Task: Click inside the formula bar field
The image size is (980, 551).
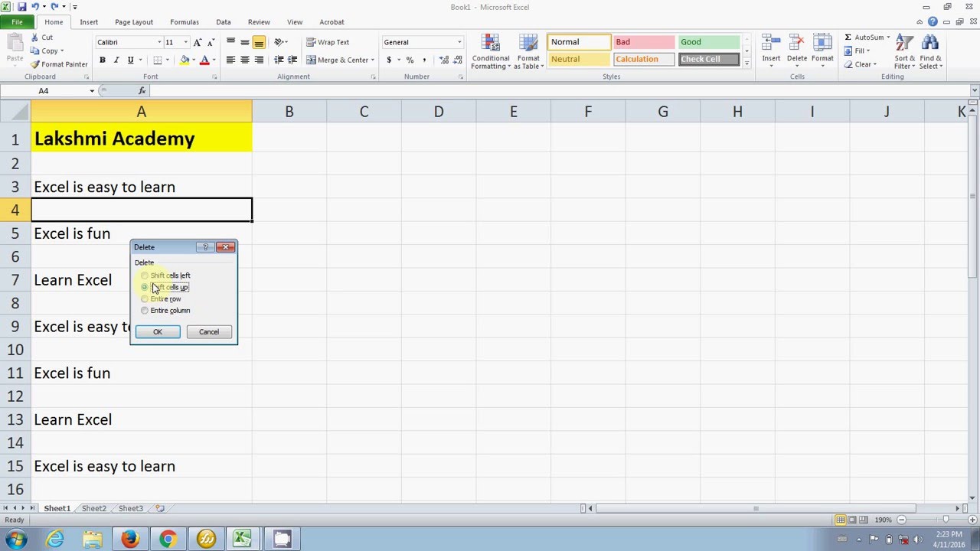Action: 559,91
